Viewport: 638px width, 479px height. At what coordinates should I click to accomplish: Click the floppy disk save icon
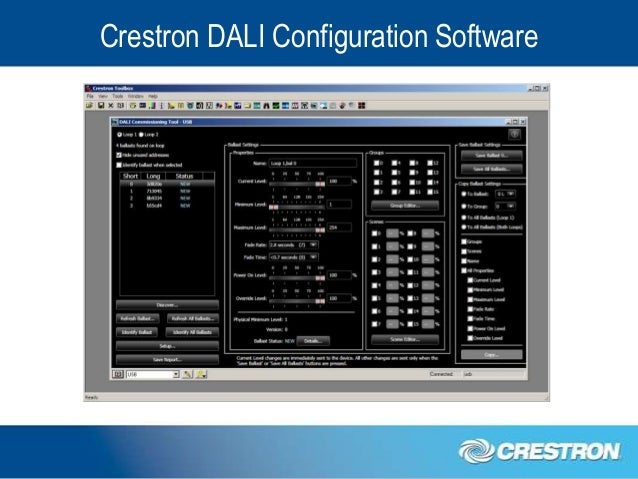(x=101, y=106)
